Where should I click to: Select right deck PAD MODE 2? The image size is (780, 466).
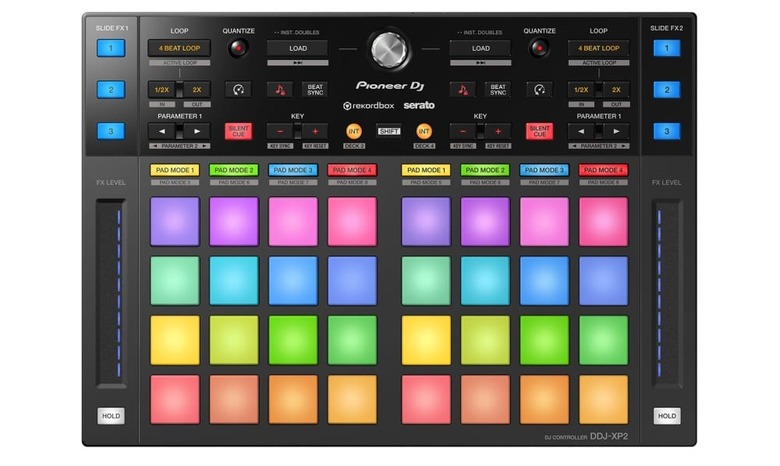pos(485,170)
